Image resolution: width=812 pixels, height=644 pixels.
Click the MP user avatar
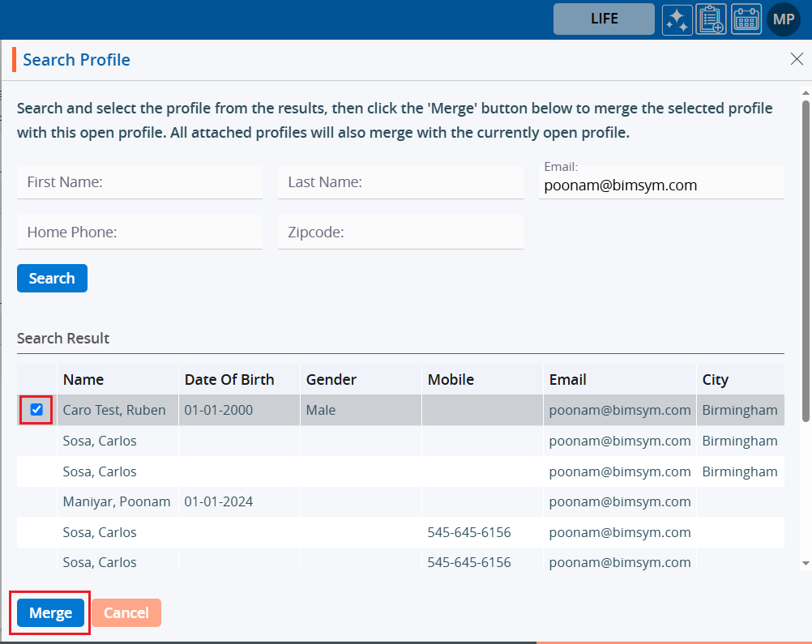(783, 19)
